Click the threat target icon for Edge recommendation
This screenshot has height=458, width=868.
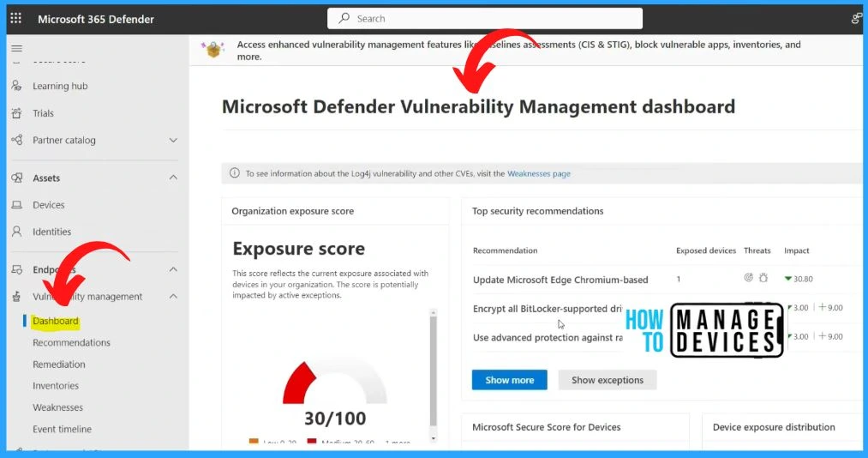[x=748, y=277]
